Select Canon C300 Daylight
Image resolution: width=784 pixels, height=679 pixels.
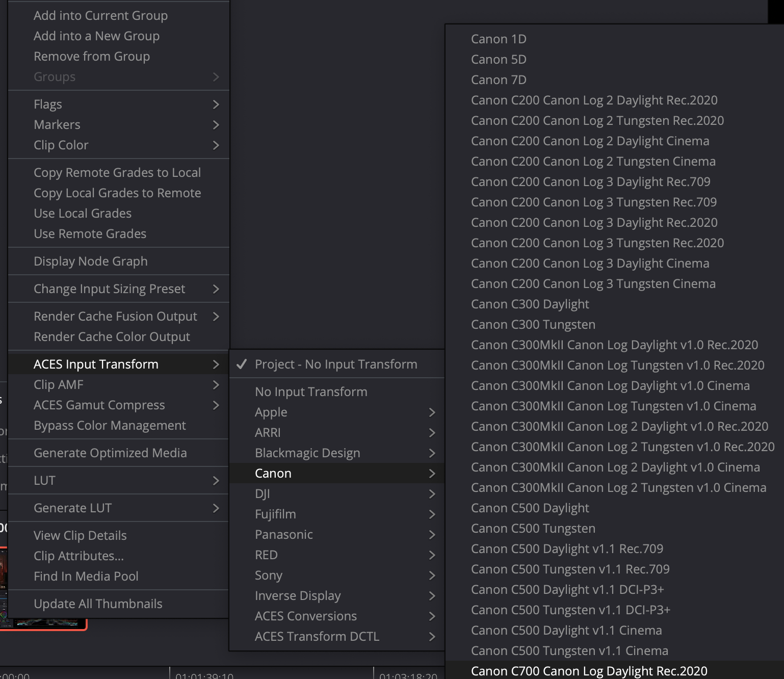click(614, 304)
